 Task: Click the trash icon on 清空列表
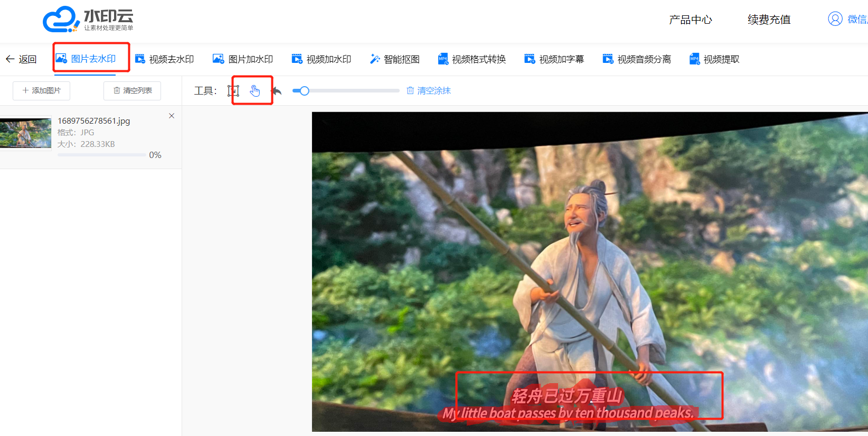coord(117,90)
